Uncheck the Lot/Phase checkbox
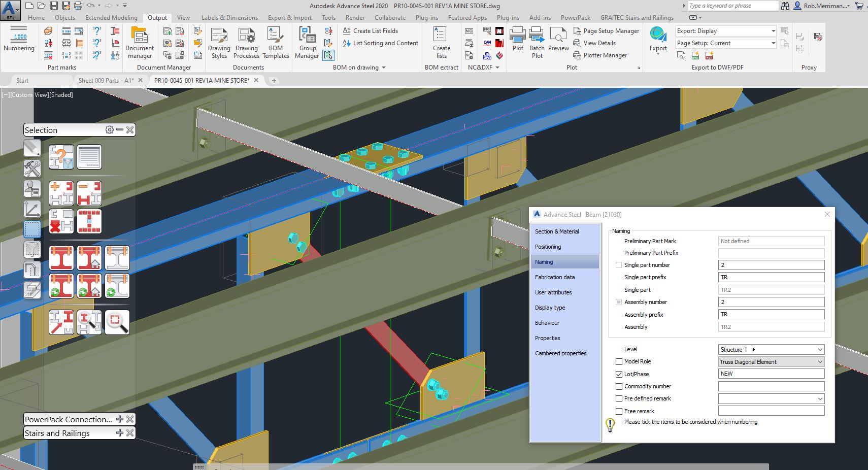Image resolution: width=868 pixels, height=470 pixels. tap(619, 374)
